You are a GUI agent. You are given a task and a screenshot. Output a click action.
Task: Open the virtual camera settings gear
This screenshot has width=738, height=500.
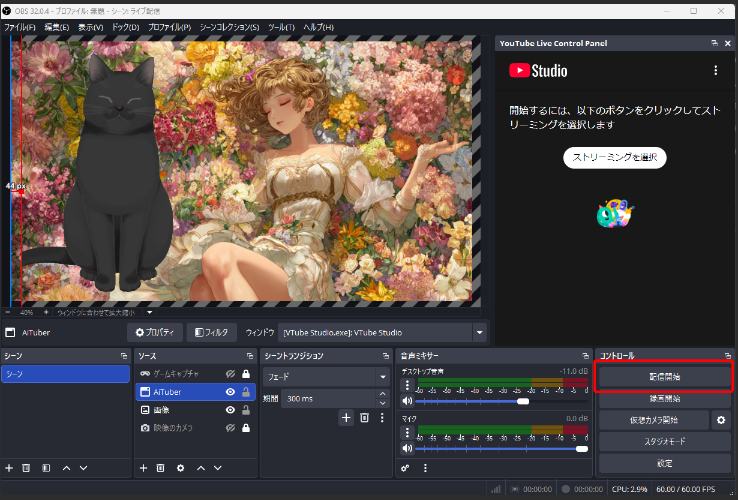point(721,420)
